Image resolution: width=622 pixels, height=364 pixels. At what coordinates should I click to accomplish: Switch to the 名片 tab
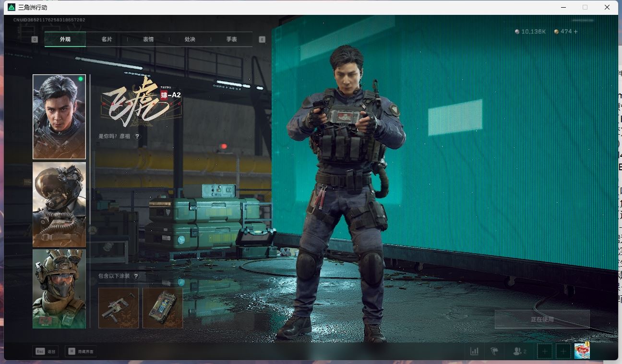coord(107,39)
